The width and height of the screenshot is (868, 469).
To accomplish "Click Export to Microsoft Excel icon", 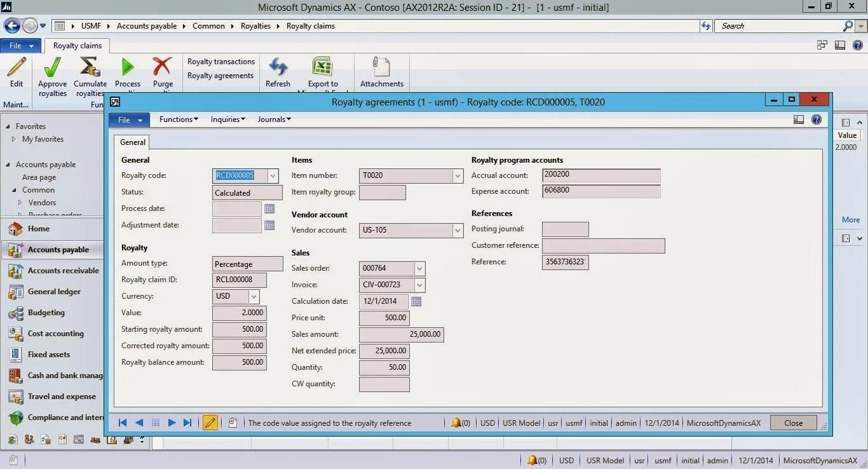I will pos(323,67).
